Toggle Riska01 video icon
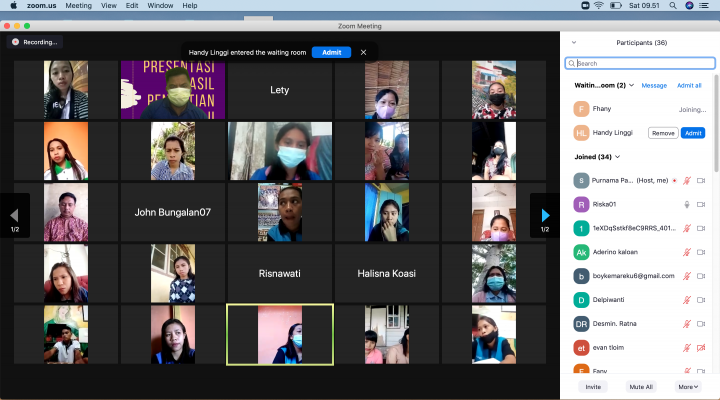 point(701,204)
